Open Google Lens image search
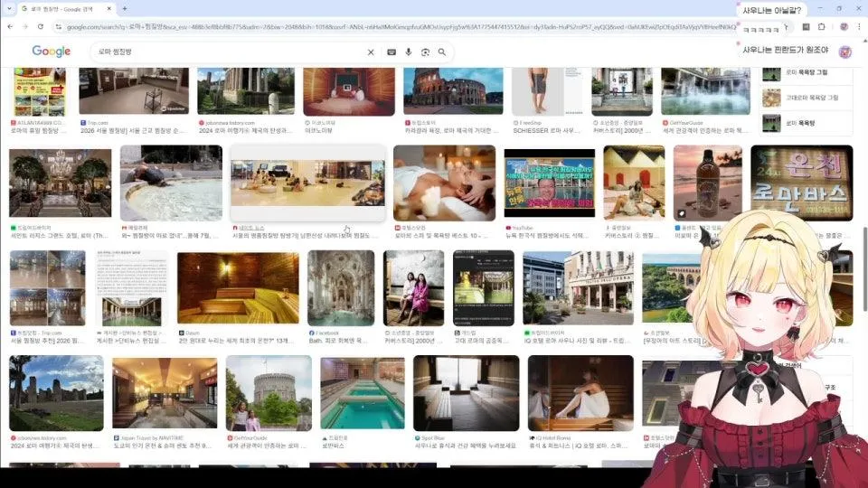 pyautogui.click(x=425, y=52)
